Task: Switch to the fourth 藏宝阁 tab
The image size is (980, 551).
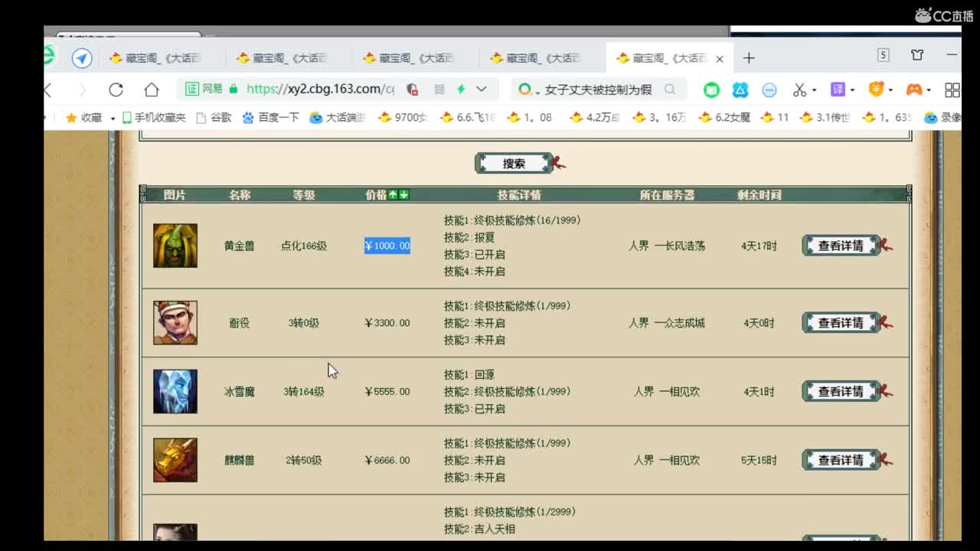Action: (x=543, y=58)
